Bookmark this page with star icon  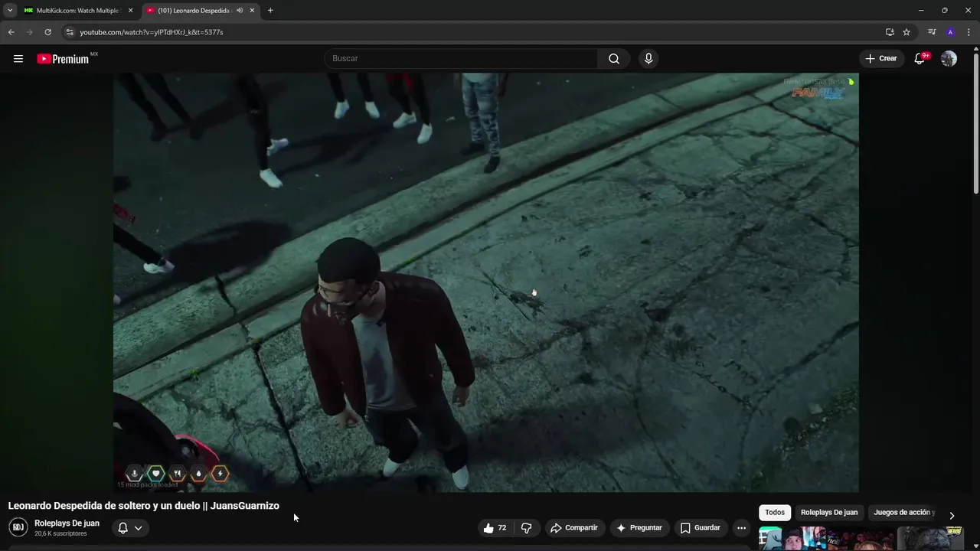pos(906,32)
